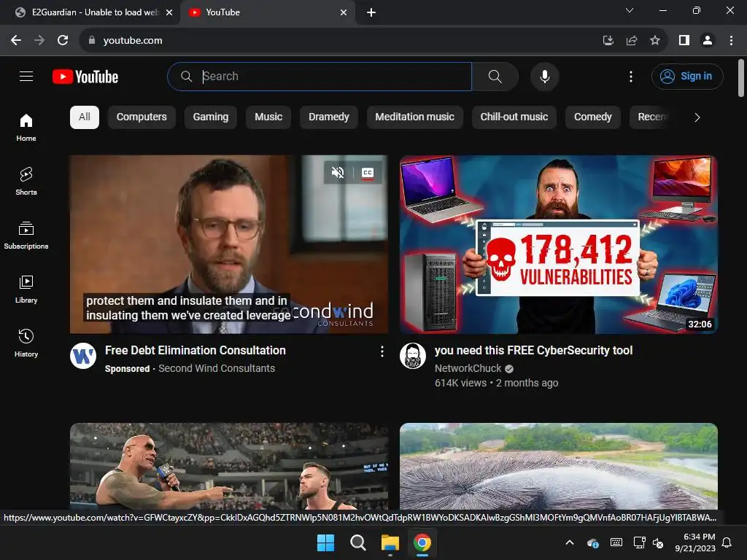The width and height of the screenshot is (747, 560).
Task: Select the Meditation music chip
Action: (x=414, y=117)
